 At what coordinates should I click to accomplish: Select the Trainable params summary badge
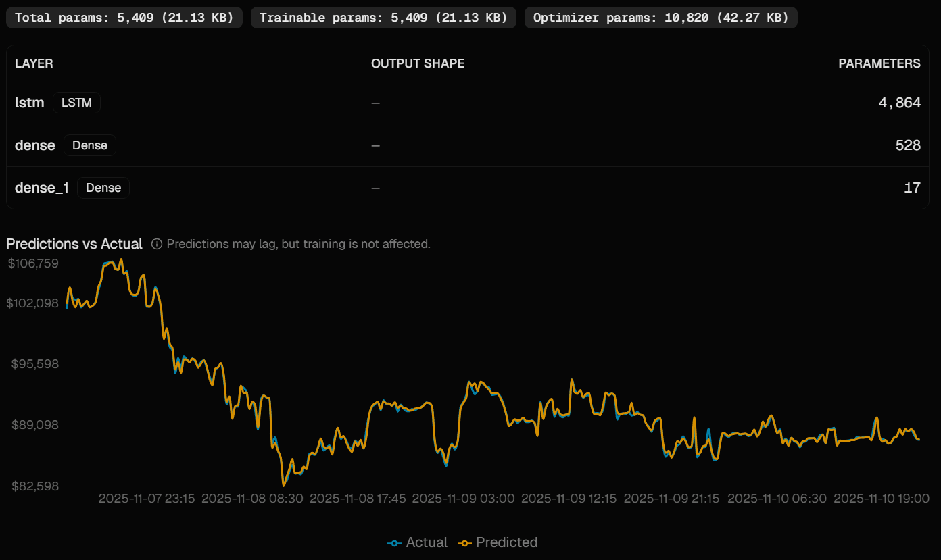click(383, 18)
